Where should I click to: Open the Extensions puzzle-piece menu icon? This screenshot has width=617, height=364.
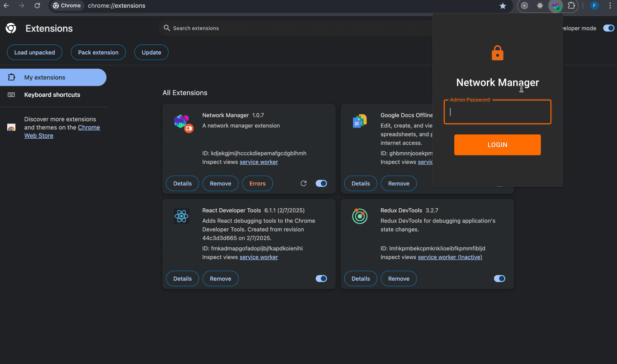point(571,6)
